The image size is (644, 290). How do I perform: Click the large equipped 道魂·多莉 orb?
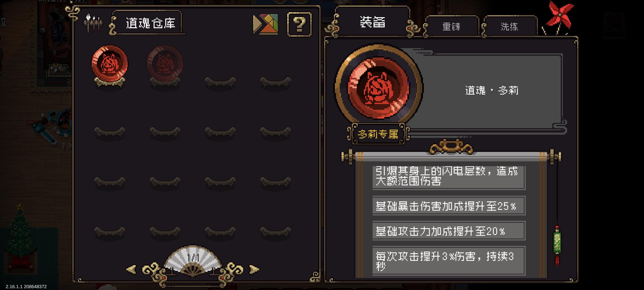tap(379, 87)
